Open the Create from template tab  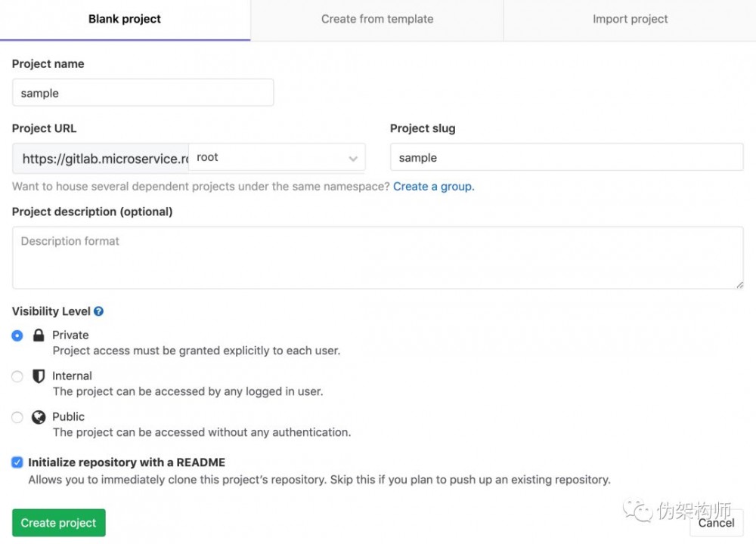click(x=377, y=20)
